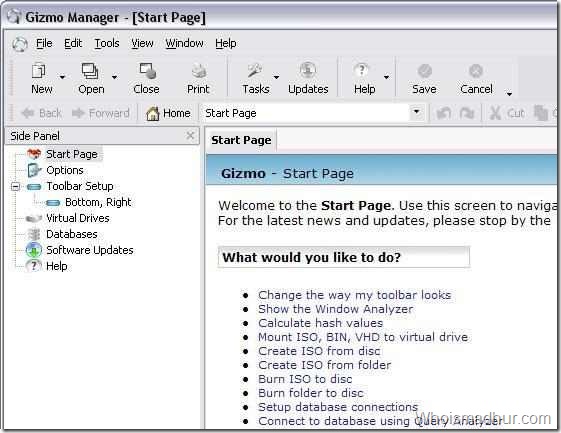Open the Tasks toolbar icon

coord(254,70)
